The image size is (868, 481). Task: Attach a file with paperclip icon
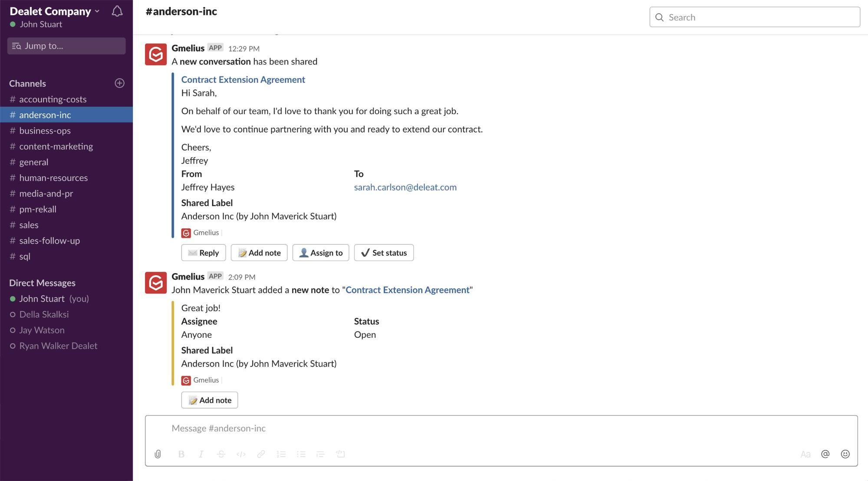(x=158, y=454)
